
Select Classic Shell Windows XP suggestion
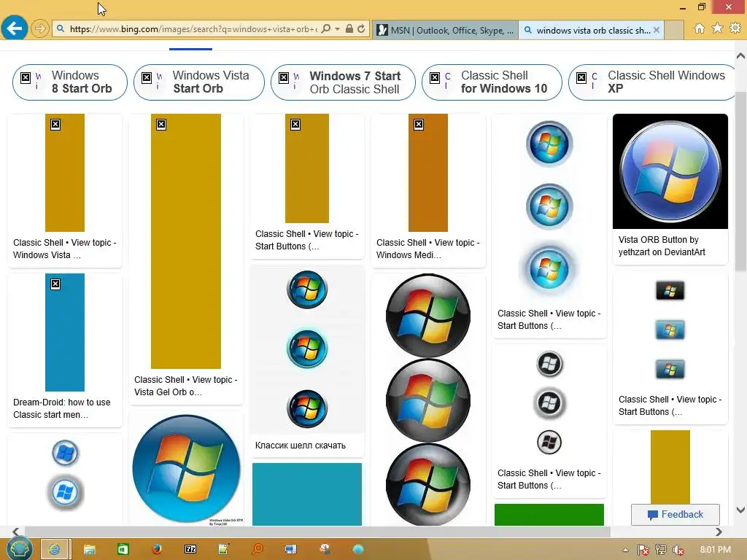click(x=651, y=82)
